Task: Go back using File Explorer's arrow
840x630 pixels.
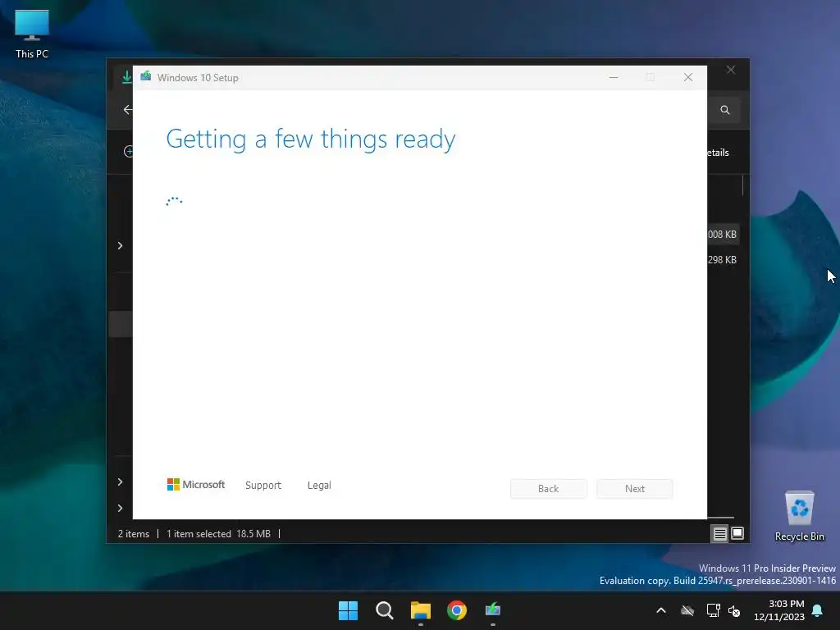Action: pyautogui.click(x=127, y=110)
